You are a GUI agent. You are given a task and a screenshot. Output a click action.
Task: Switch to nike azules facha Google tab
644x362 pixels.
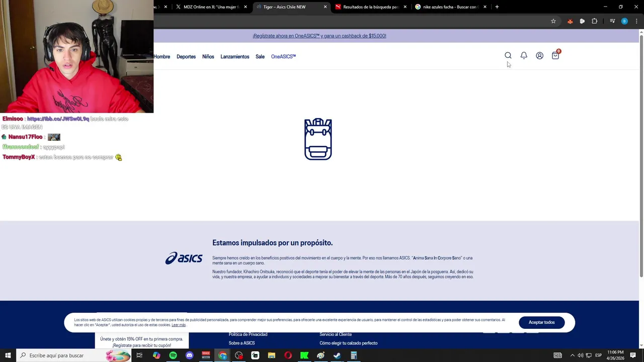coord(449,7)
